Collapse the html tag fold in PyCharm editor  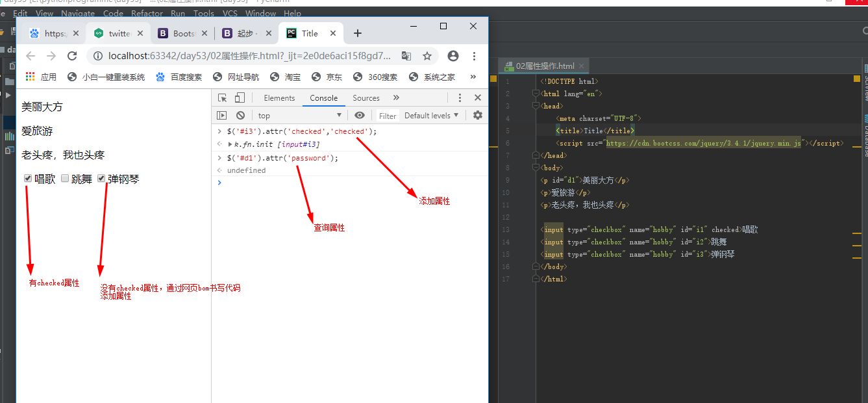[536, 94]
